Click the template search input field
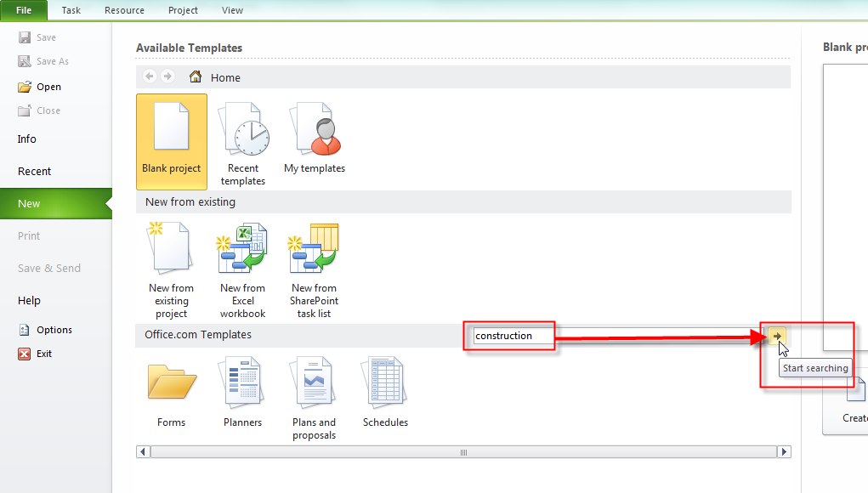 tap(612, 336)
